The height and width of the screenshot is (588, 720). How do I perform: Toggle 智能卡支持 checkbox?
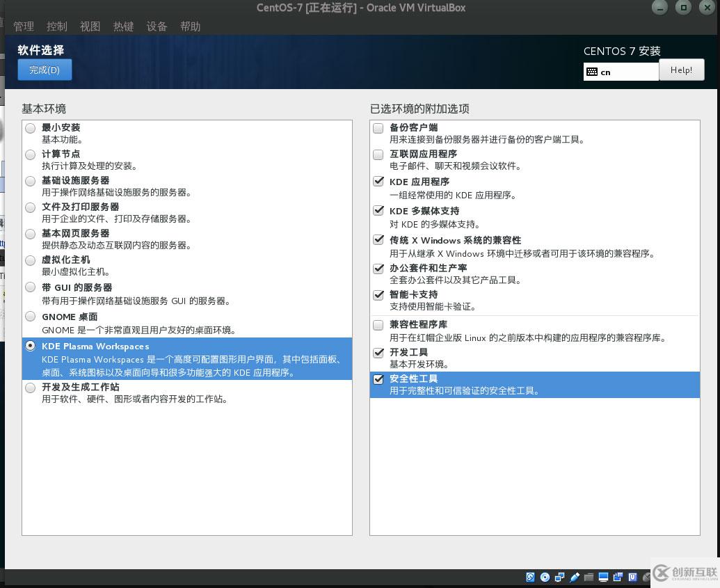[378, 295]
